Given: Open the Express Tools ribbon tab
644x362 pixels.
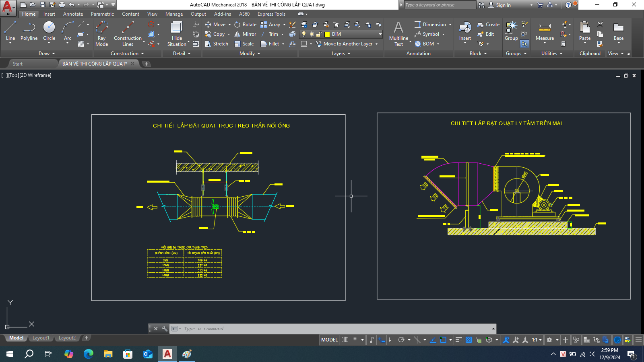Looking at the screenshot, I should (271, 14).
